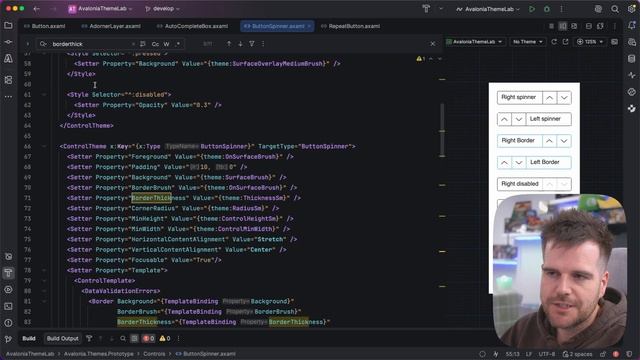Click the editor vertical scrollbar thumb
Image resolution: width=640 pixels, height=360 pixels.
[x=442, y=130]
